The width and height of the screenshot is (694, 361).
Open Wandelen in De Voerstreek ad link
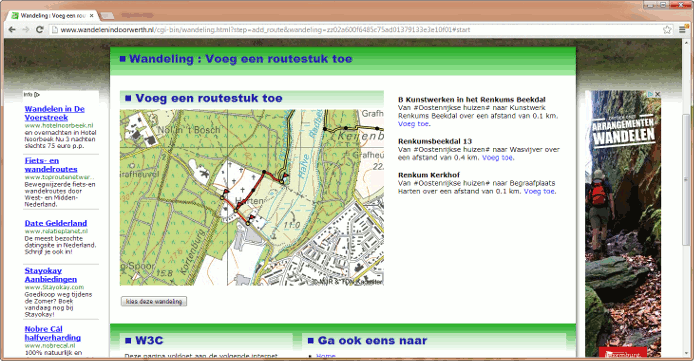coord(54,113)
